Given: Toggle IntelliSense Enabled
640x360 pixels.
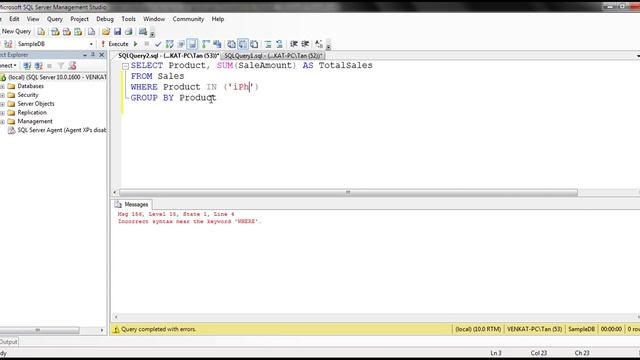Looking at the screenshot, I should (192, 44).
